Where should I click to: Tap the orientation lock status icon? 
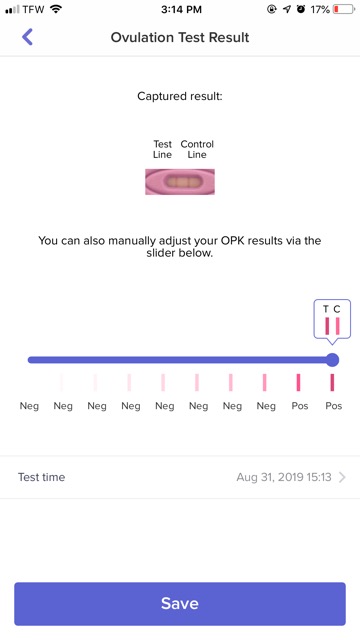(x=272, y=9)
